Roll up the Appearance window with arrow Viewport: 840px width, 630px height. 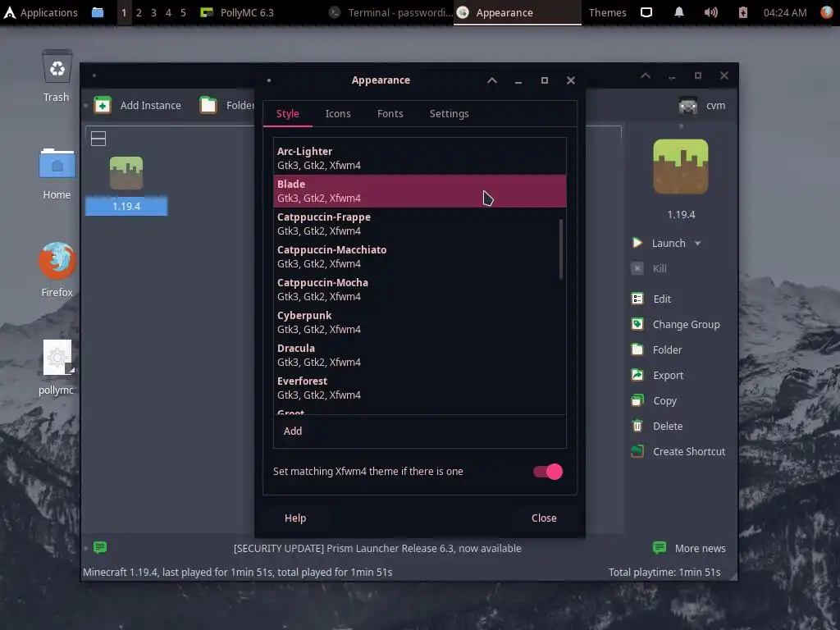(492, 80)
